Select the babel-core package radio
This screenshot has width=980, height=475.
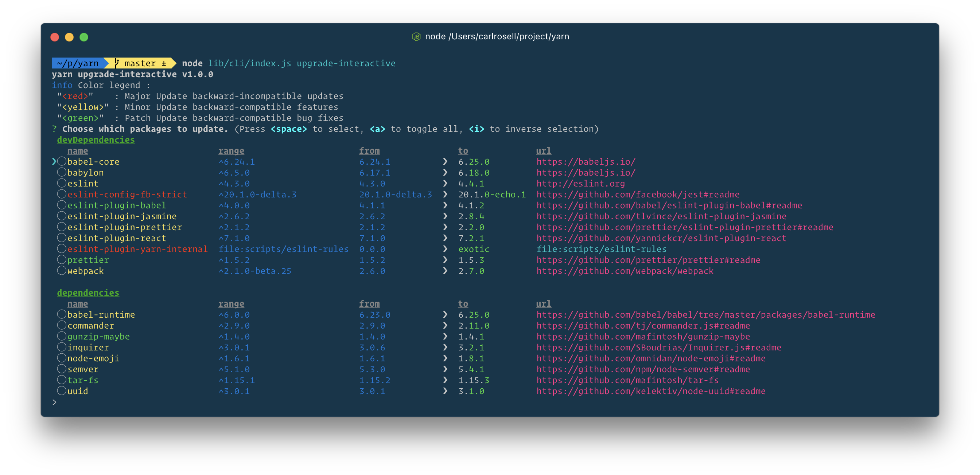[x=62, y=161]
